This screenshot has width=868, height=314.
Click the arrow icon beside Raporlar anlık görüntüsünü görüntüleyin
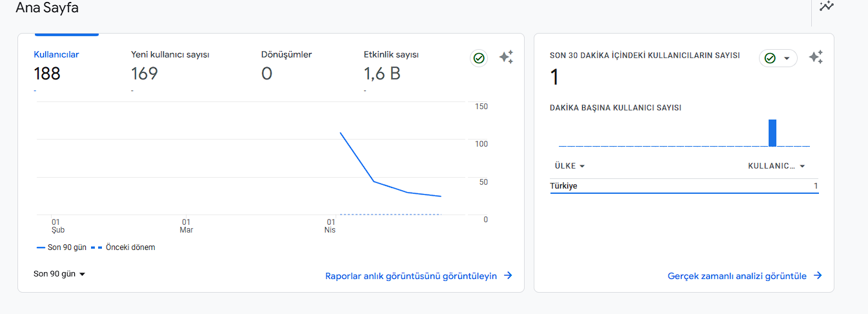[508, 276]
